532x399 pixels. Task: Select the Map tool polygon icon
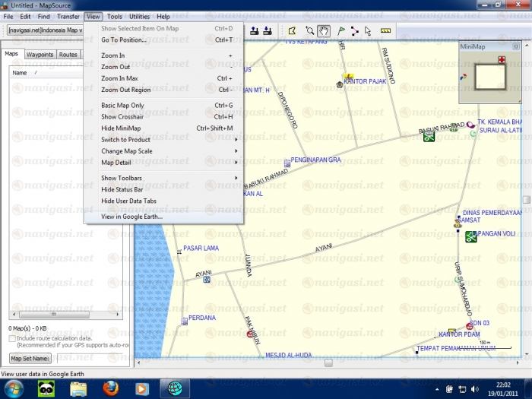(x=291, y=31)
